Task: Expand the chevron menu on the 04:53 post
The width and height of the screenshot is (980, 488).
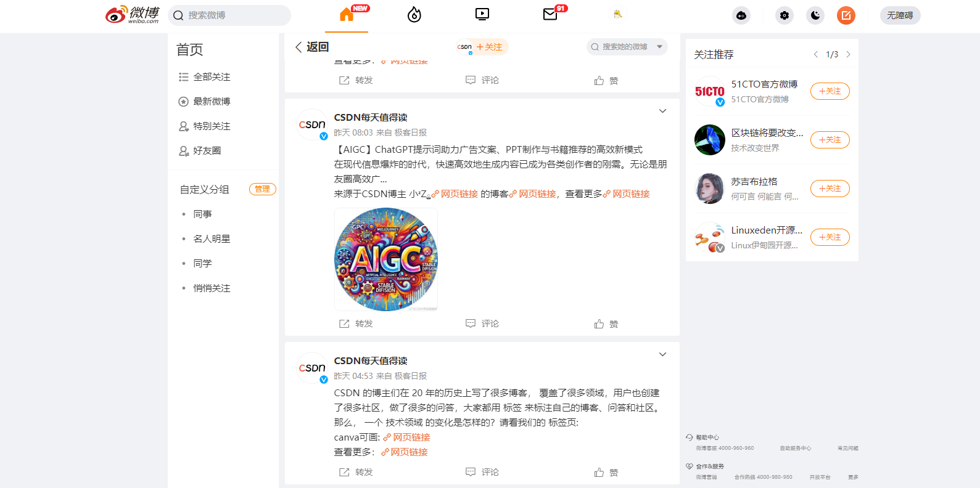Action: tap(662, 354)
